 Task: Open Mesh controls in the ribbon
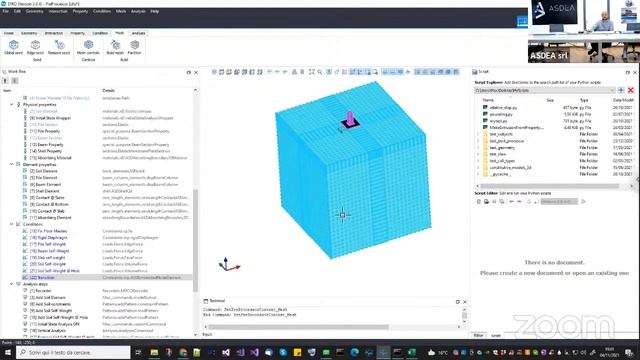coord(88,47)
